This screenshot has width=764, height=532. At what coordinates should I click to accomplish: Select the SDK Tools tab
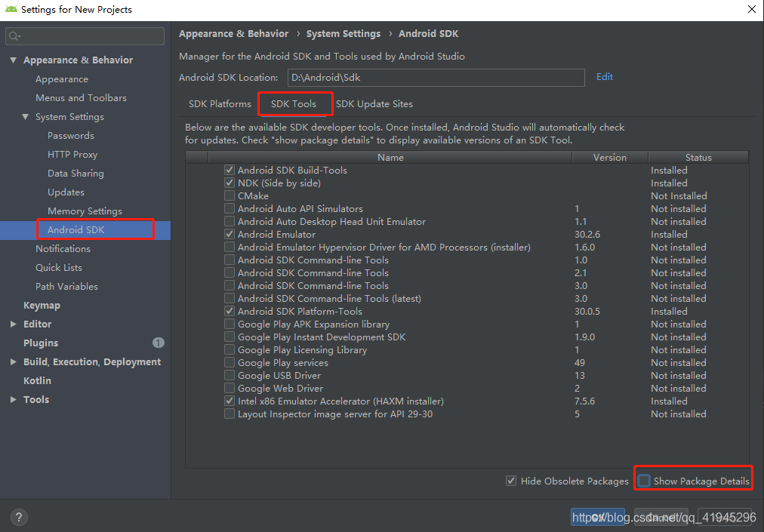click(294, 104)
